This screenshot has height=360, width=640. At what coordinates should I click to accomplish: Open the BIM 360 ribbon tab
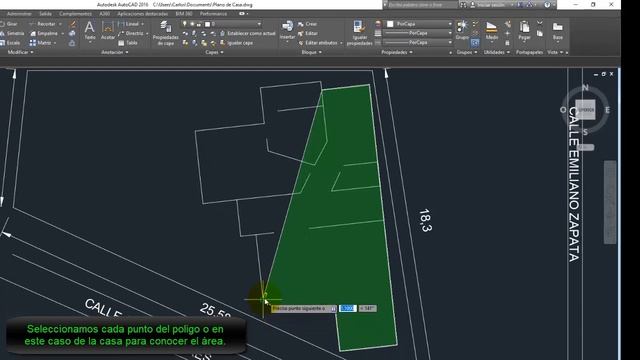tap(184, 14)
